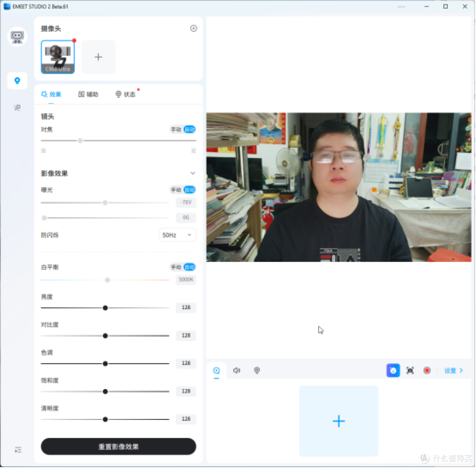Viewport: 476px width, 468px height.
Task: Click the live camera preview image
Action: (339, 187)
